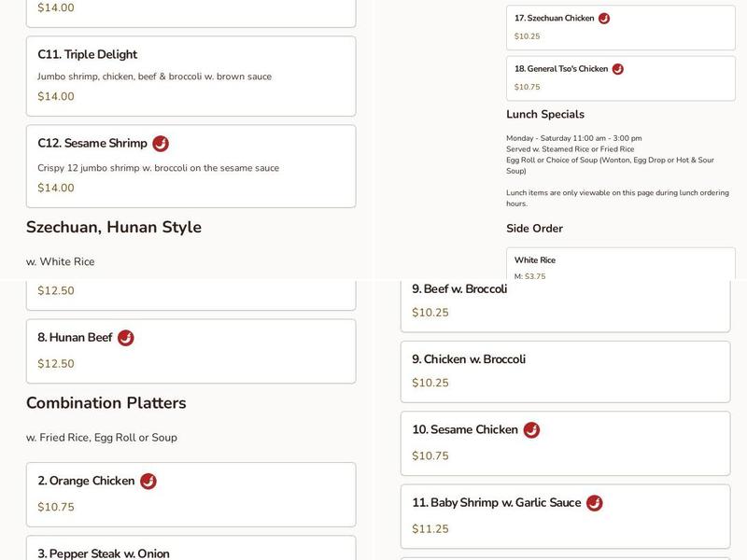Select 3. Pepper Steak w. Onion
Screen dimensions: 747x560
pyautogui.click(x=104, y=553)
